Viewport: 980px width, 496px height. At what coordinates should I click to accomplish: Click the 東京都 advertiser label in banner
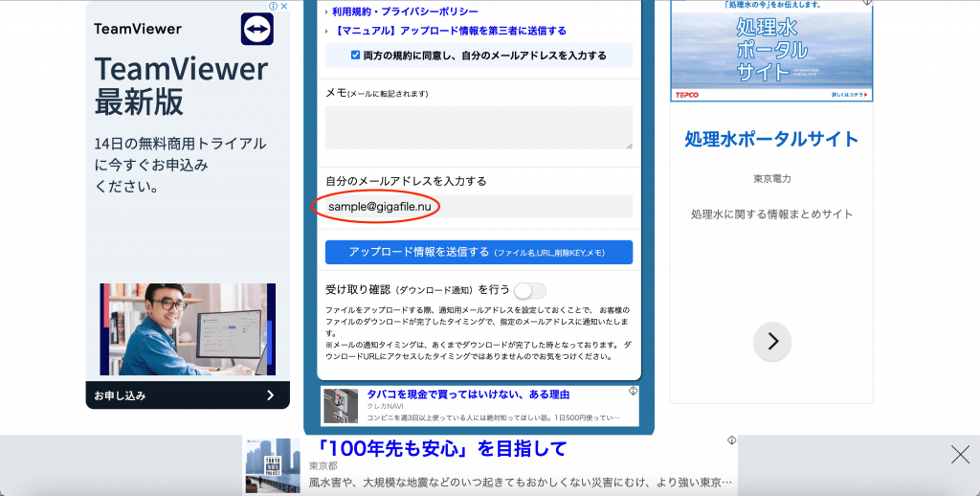[x=323, y=466]
